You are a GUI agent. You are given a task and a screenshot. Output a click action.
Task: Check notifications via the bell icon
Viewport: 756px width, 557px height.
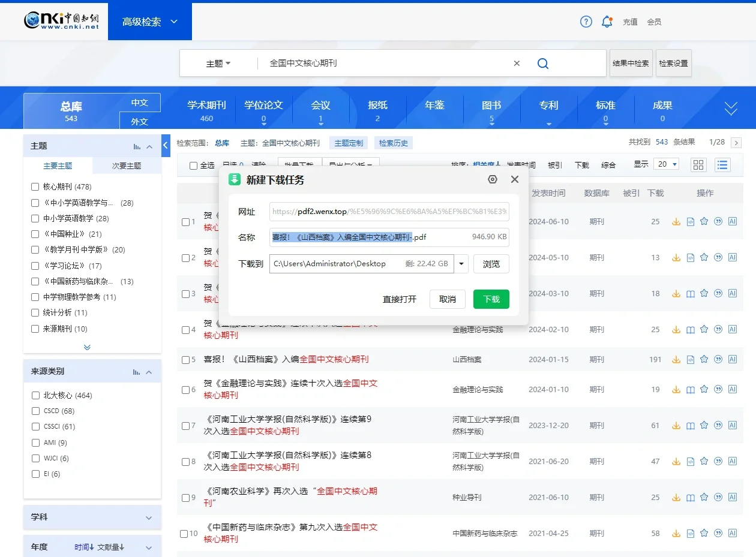(607, 22)
